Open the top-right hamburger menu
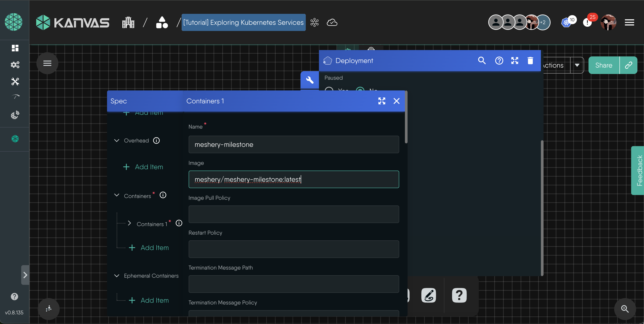This screenshot has height=324, width=644. click(629, 23)
